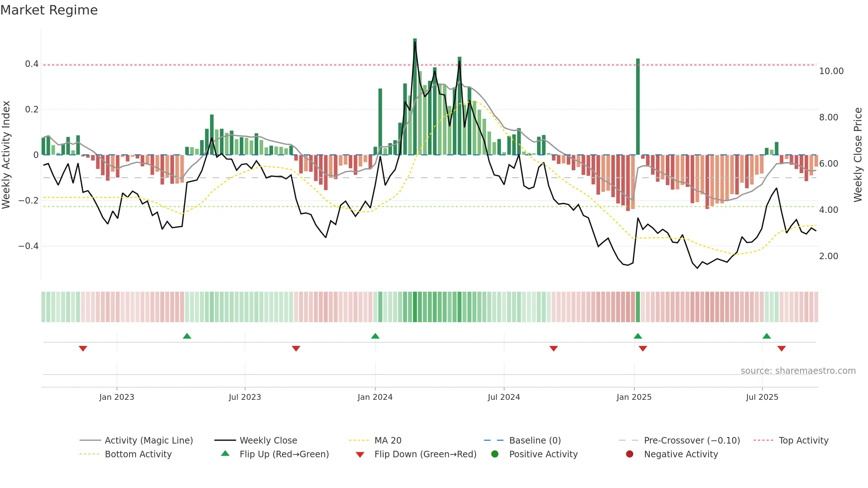Viewport: 868px width, 488px height.
Task: Click the Jan 2025 x-axis label
Action: click(634, 397)
